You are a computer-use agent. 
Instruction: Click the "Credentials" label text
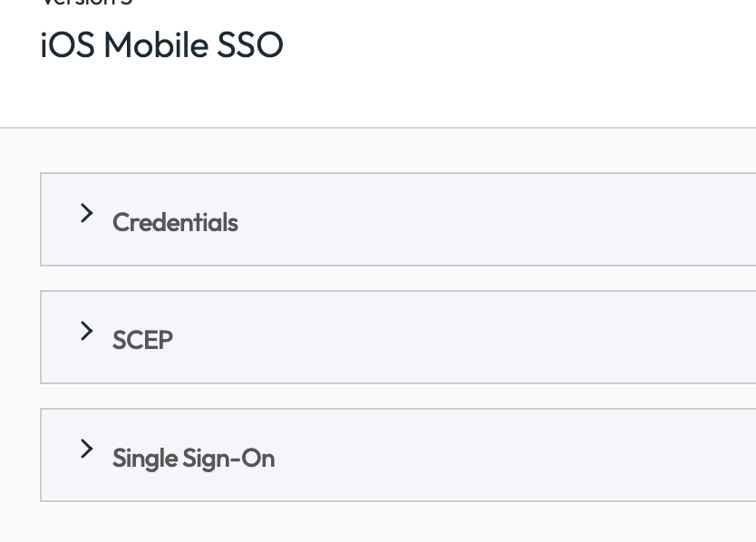tap(175, 223)
